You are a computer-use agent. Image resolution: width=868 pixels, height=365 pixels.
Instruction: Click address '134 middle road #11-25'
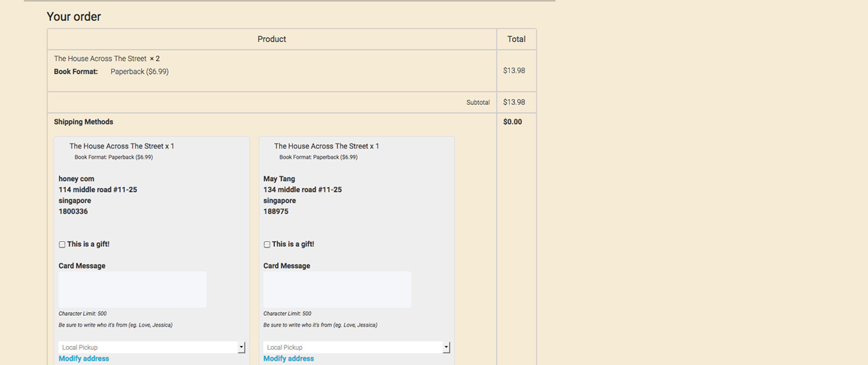302,190
